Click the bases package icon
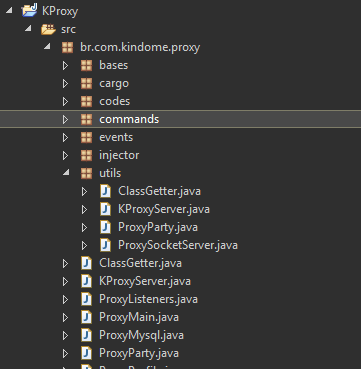Screen dimensions: 361x369 pyautogui.click(x=86, y=65)
